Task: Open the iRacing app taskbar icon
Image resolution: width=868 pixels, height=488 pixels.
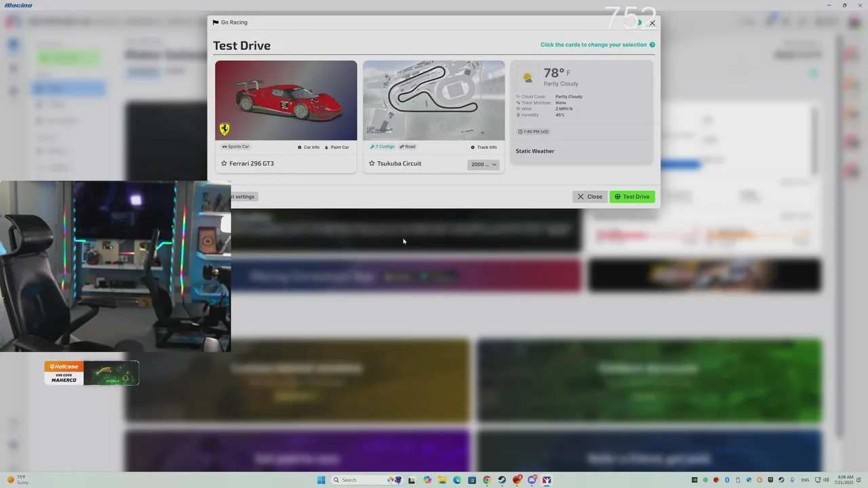Action: tap(547, 480)
